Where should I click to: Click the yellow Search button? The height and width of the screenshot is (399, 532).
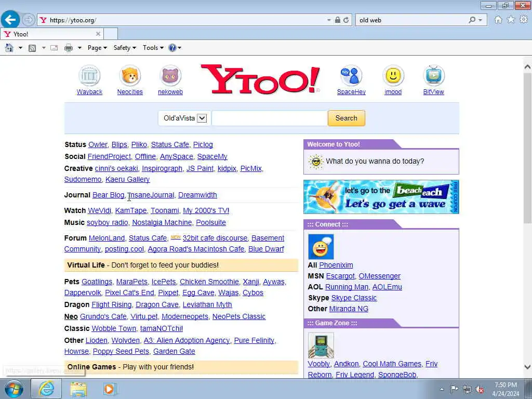point(347,118)
